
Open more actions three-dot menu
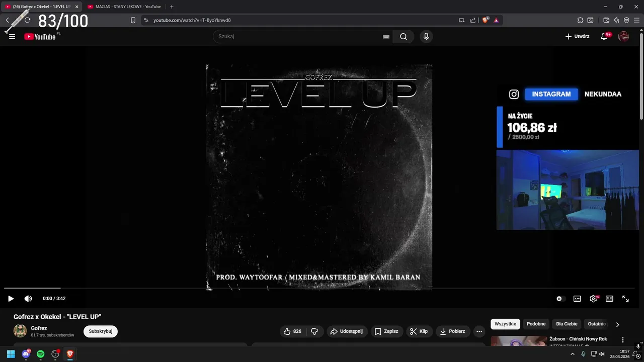pos(479,331)
